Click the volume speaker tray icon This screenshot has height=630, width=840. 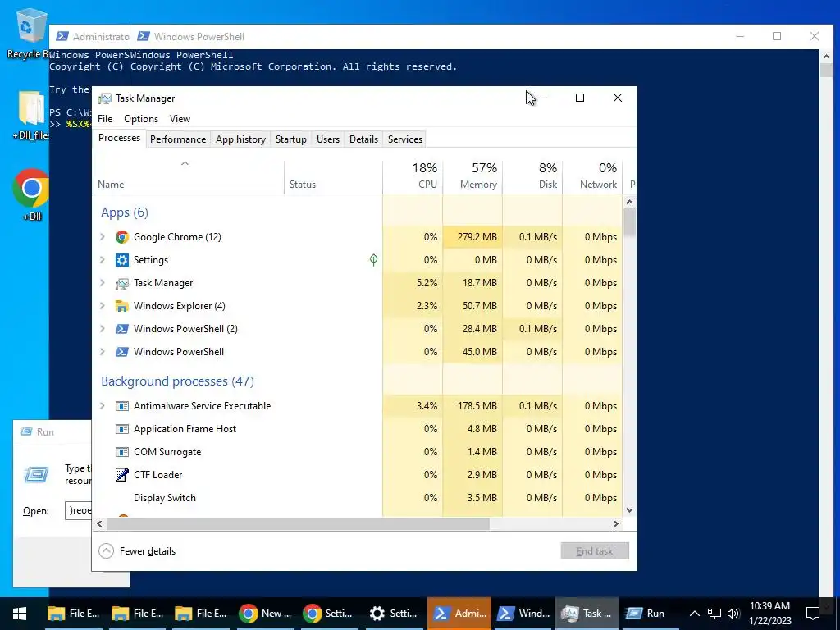734,614
